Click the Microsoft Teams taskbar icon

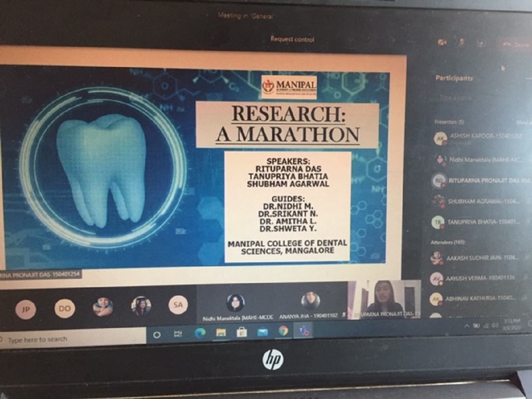click(304, 331)
